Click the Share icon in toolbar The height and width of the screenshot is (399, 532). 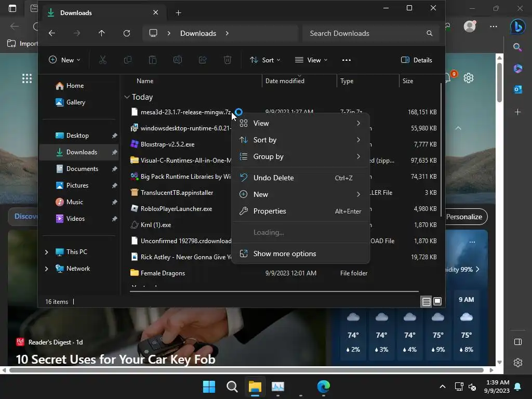coord(203,60)
